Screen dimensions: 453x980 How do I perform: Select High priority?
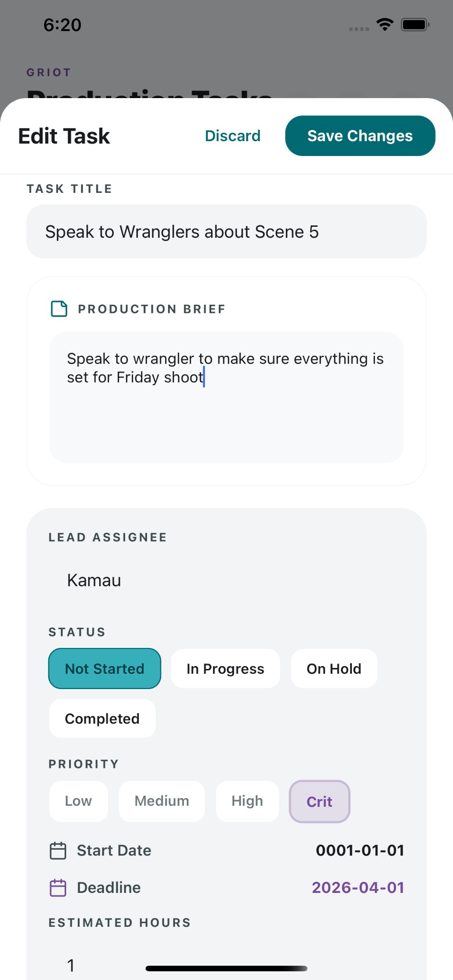click(247, 801)
